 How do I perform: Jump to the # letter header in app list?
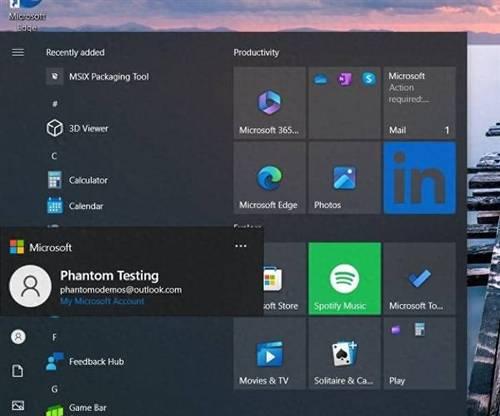tap(55, 104)
